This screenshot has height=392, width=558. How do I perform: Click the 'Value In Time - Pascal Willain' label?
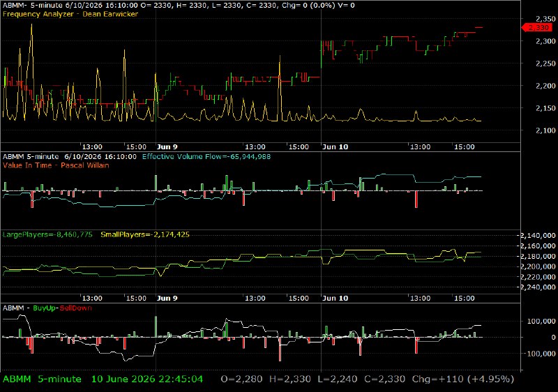point(56,165)
